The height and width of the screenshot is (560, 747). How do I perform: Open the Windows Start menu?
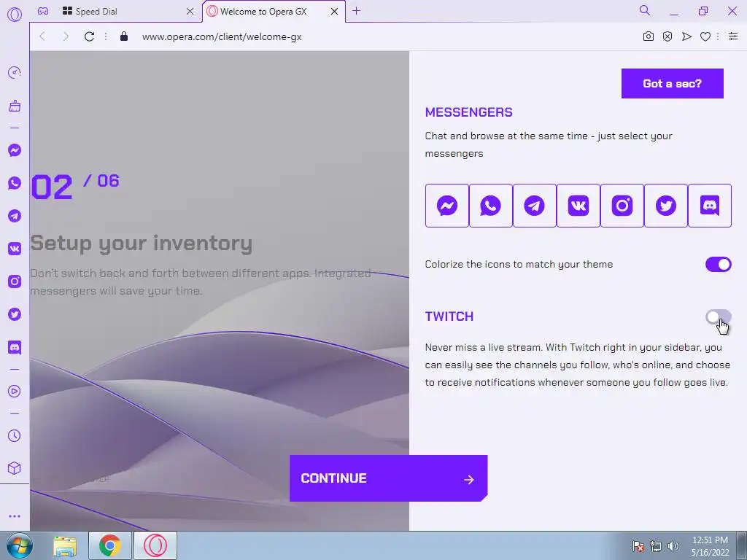tap(19, 545)
